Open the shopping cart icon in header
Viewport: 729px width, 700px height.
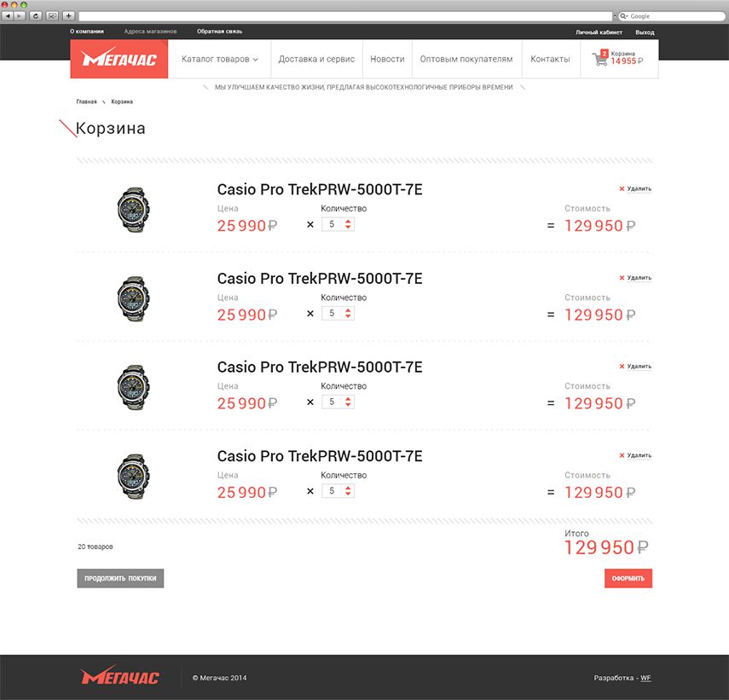(599, 60)
